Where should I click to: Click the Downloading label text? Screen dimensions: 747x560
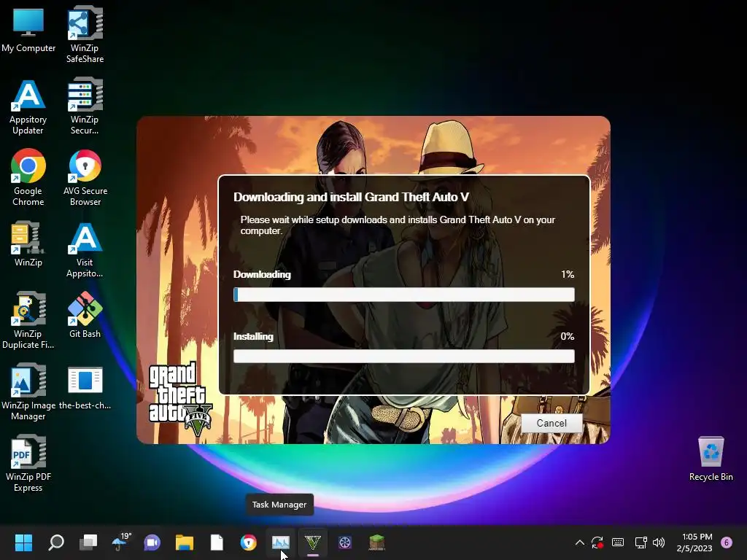pyautogui.click(x=262, y=274)
